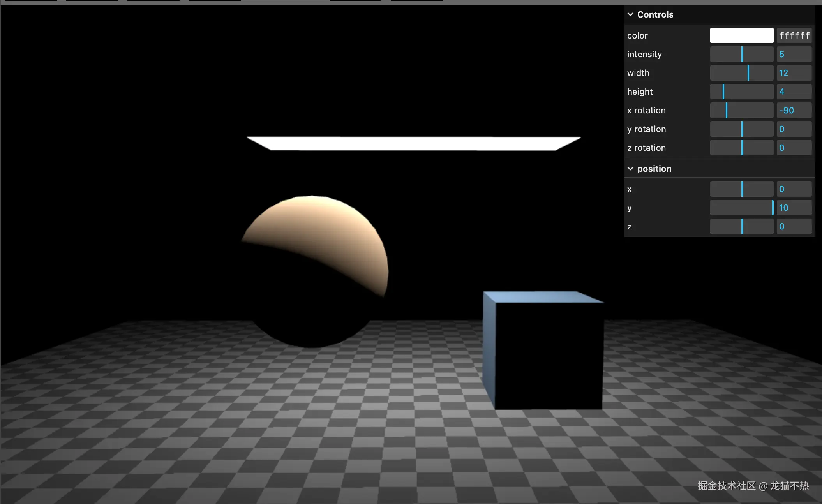The height and width of the screenshot is (504, 822).
Task: Click the x rotation value field -90
Action: point(794,110)
